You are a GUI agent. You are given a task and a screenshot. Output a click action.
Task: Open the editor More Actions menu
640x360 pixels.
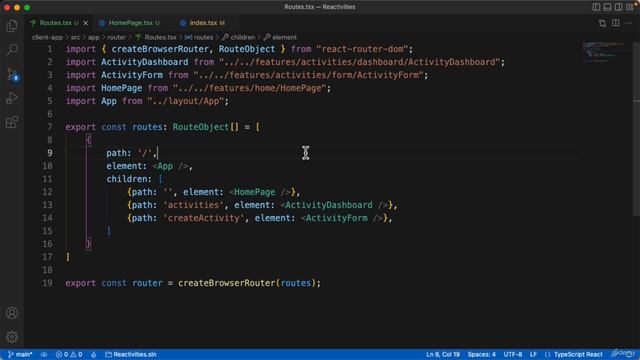tap(629, 23)
